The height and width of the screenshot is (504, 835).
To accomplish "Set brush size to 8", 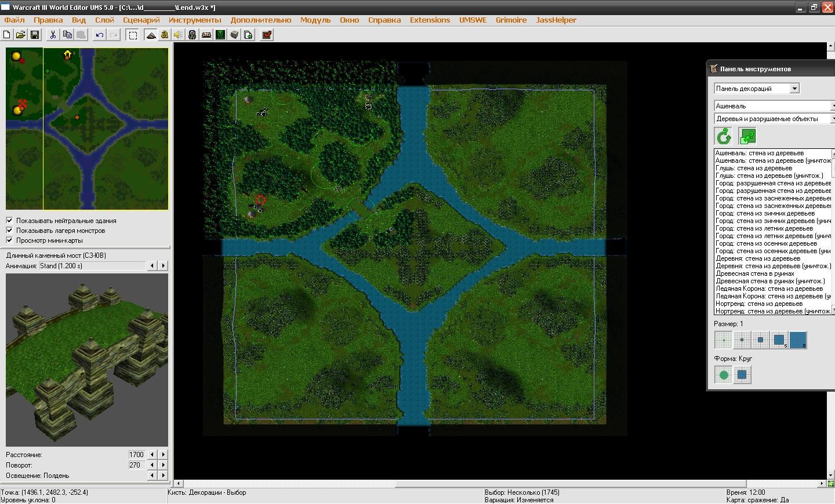I will tap(797, 340).
